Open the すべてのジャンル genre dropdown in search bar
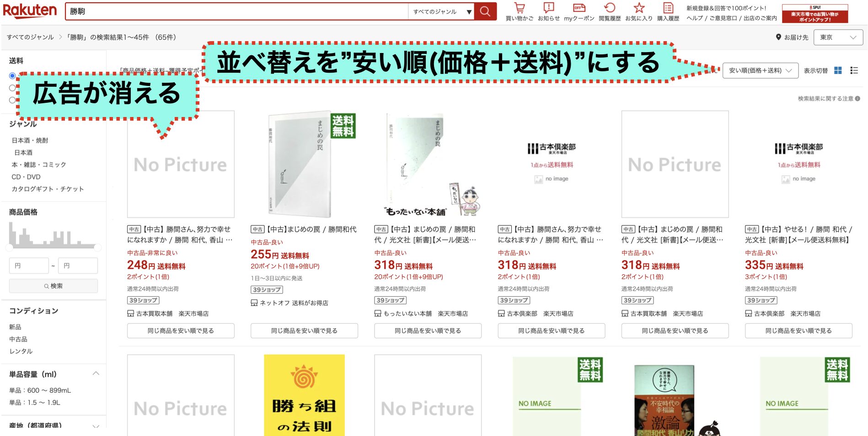Screen dimensions: 868x436 click(441, 11)
